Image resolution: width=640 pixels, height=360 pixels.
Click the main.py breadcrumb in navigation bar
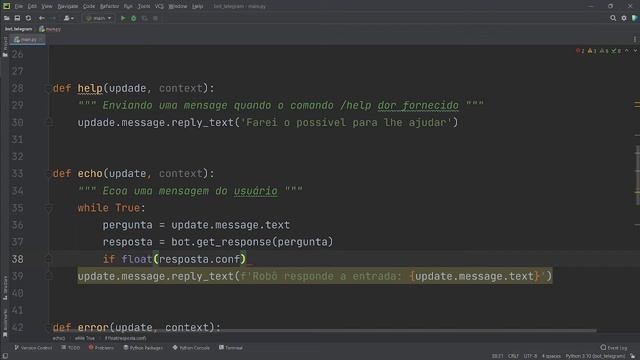[x=50, y=29]
